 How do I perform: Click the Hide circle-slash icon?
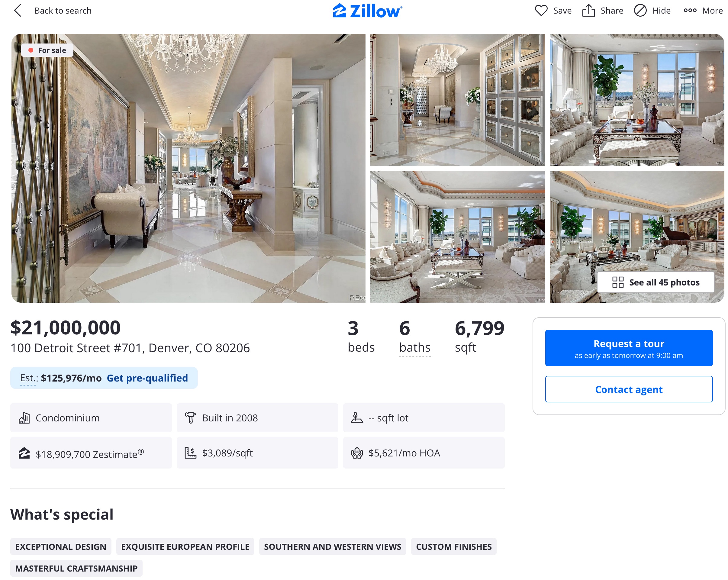640,11
